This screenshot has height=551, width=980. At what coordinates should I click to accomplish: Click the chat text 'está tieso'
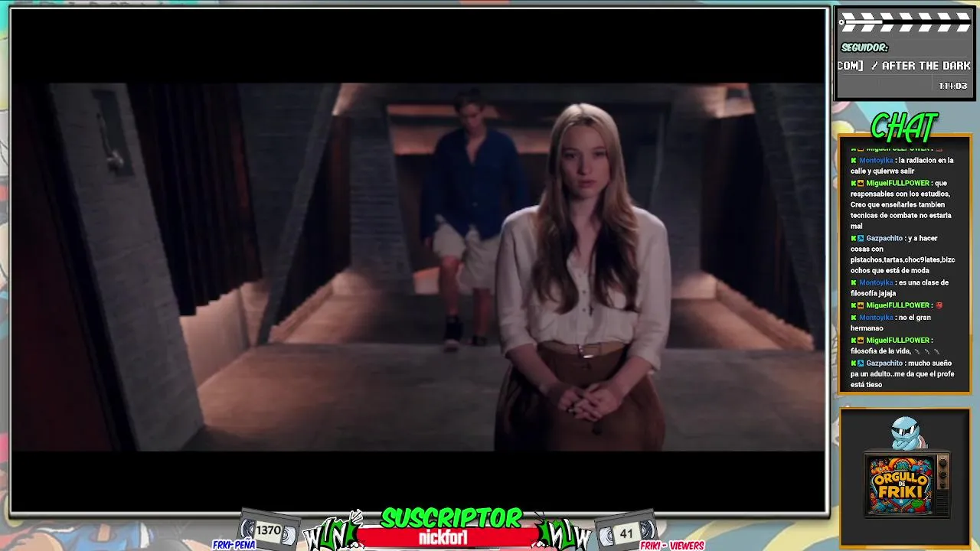point(866,385)
